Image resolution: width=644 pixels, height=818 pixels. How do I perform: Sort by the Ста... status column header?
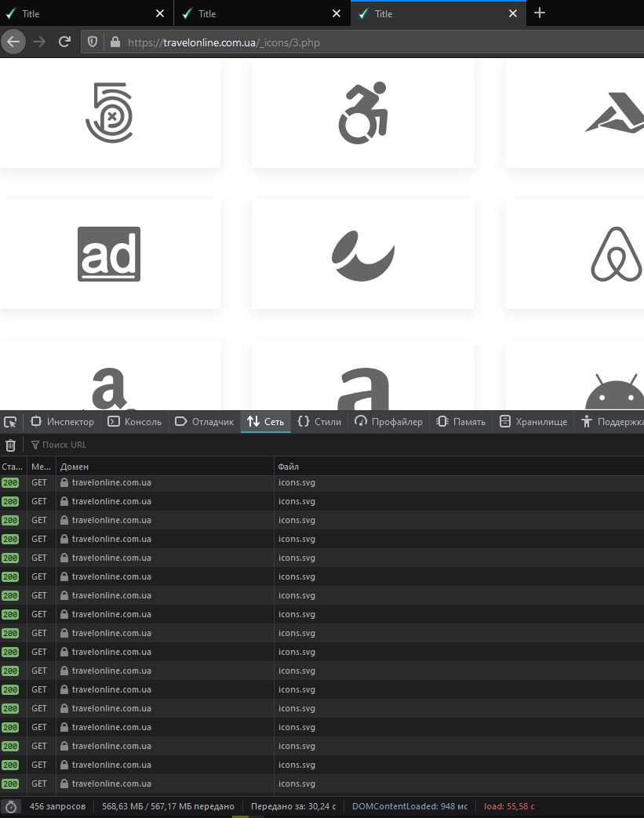[13, 467]
